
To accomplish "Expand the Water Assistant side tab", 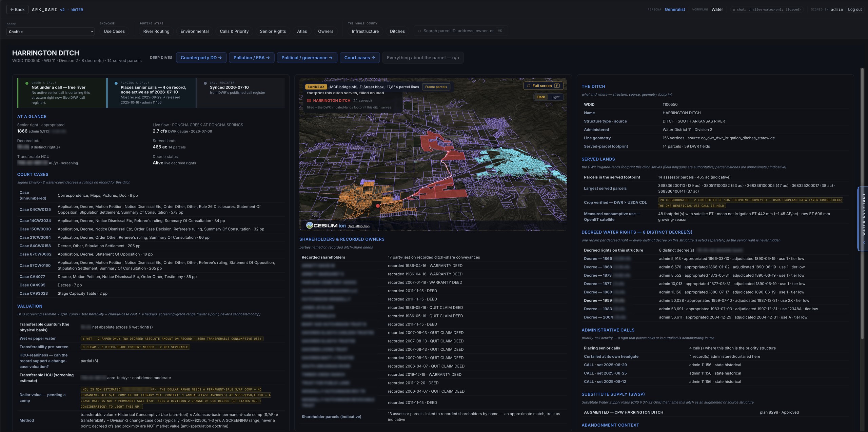I will coord(863,218).
